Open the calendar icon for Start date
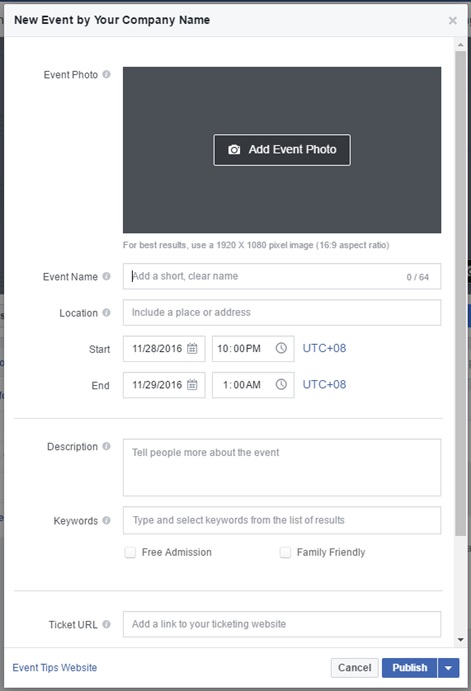The height and width of the screenshot is (691, 471). (x=192, y=349)
